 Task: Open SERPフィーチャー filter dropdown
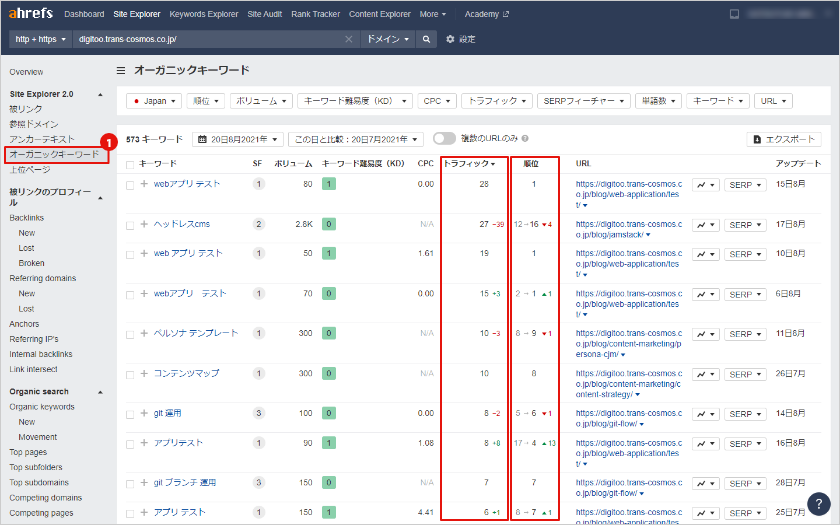[x=583, y=101]
